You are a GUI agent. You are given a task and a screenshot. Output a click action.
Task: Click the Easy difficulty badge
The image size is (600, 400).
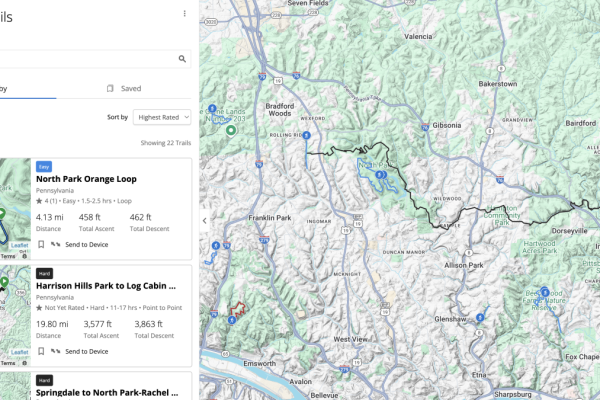[x=44, y=167]
